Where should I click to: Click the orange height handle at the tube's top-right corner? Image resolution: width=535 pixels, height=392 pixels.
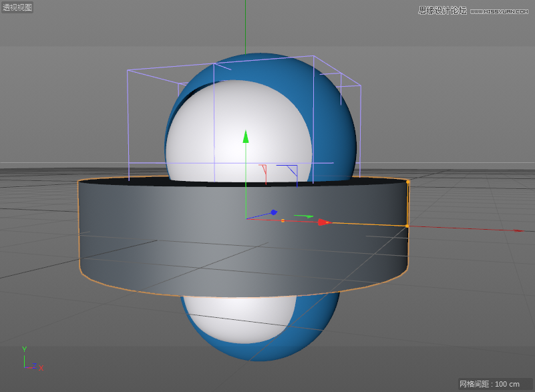pyautogui.click(x=407, y=182)
